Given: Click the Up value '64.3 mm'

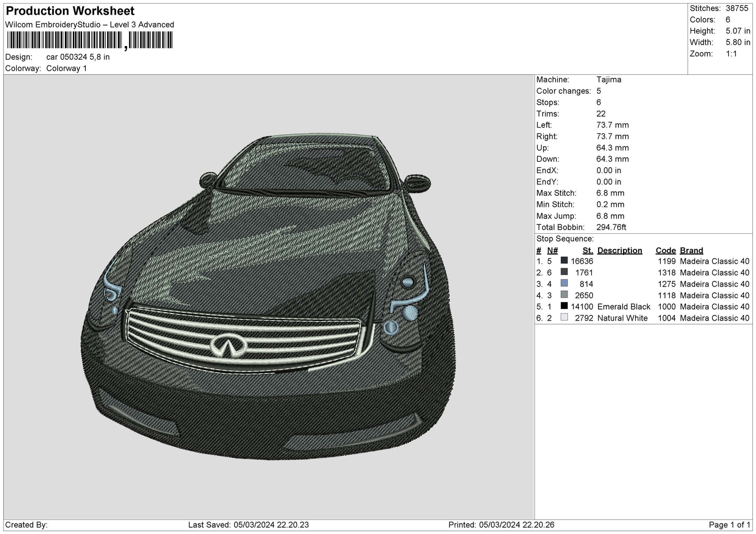Looking at the screenshot, I should tap(613, 148).
